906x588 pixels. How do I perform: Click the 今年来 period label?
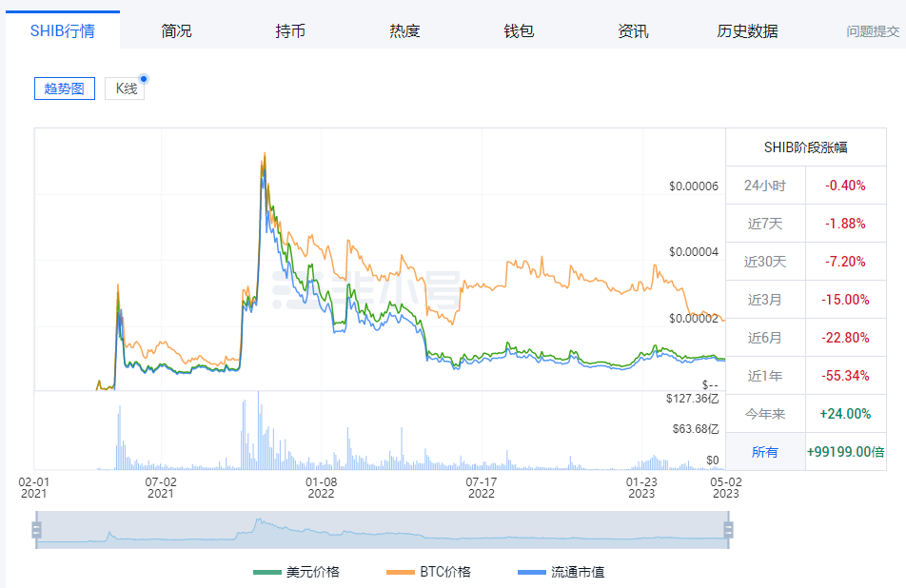pyautogui.click(x=765, y=414)
